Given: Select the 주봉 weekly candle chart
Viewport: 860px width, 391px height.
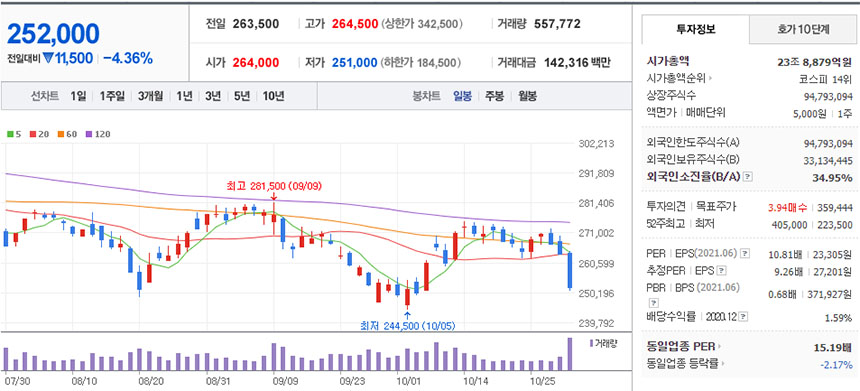Looking at the screenshot, I should point(494,97).
